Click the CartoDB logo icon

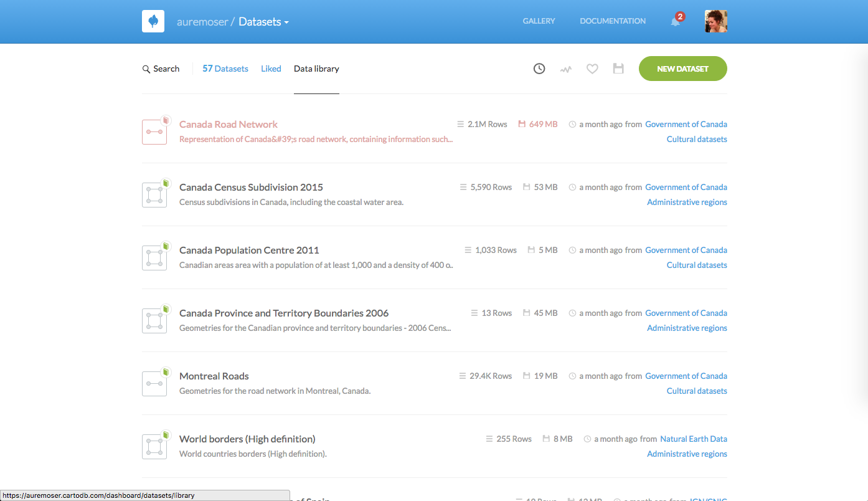pyautogui.click(x=153, y=21)
